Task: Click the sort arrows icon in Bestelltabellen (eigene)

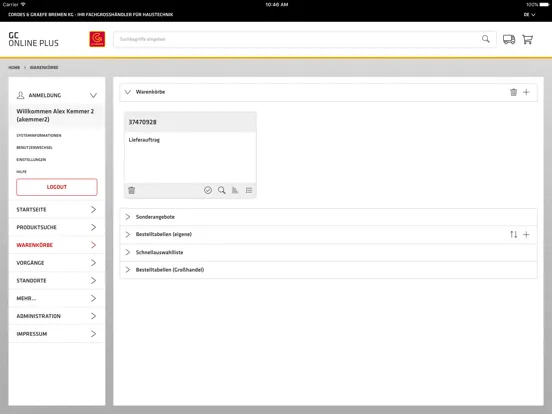Action: (x=514, y=234)
